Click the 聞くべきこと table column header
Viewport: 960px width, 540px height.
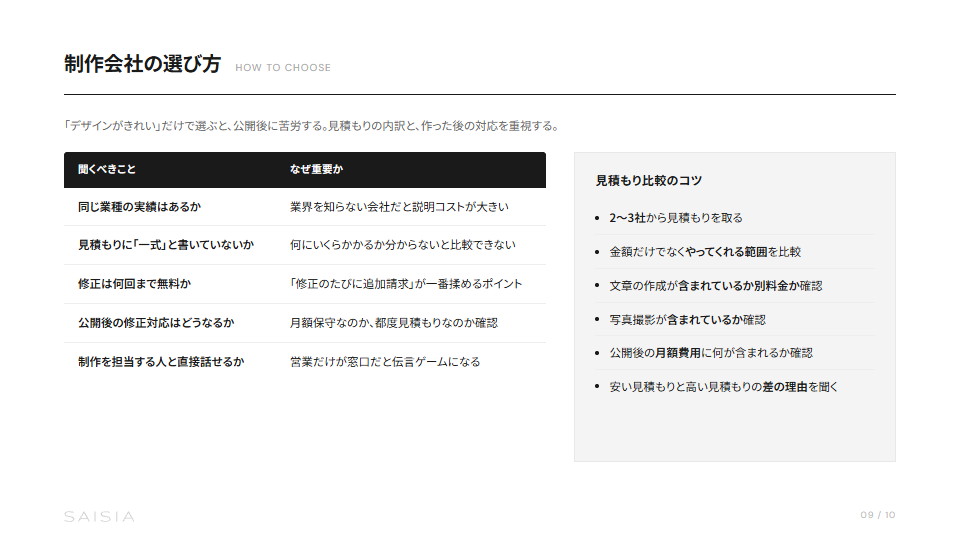[x=107, y=170]
